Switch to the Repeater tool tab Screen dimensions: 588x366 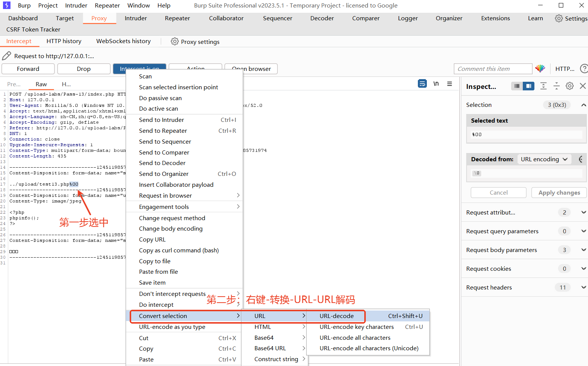click(177, 18)
